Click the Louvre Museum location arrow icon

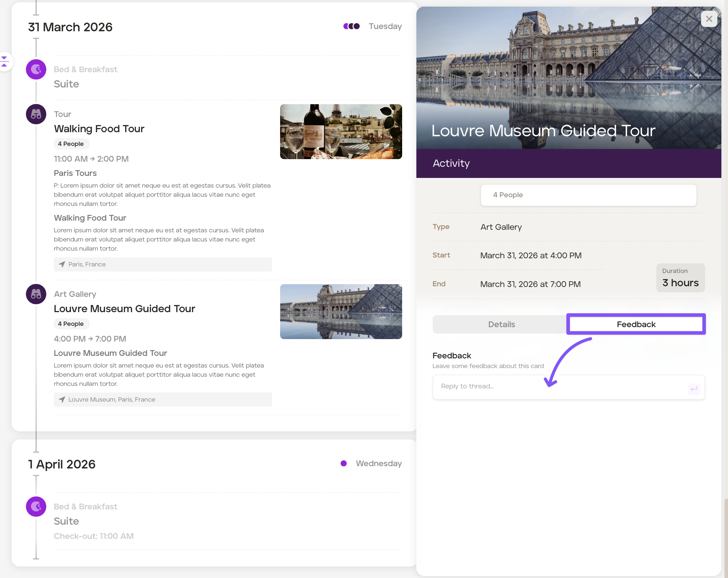[x=62, y=399]
